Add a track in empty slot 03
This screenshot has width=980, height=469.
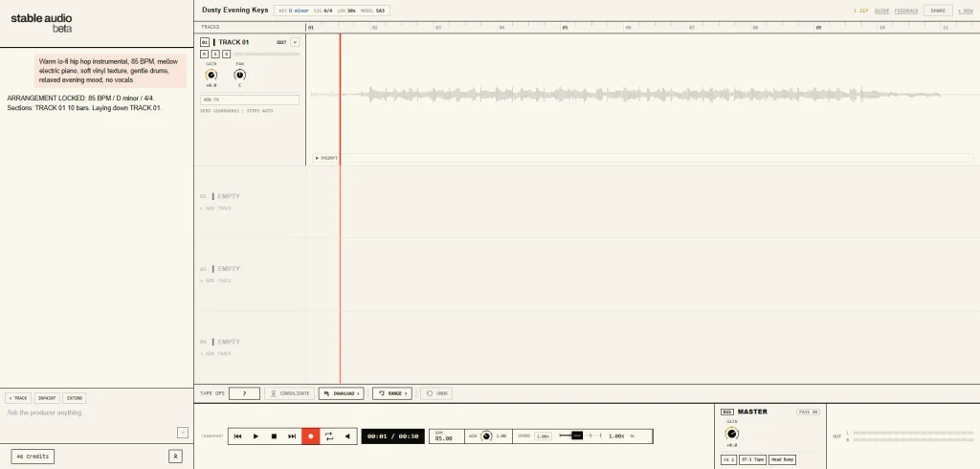pos(216,280)
